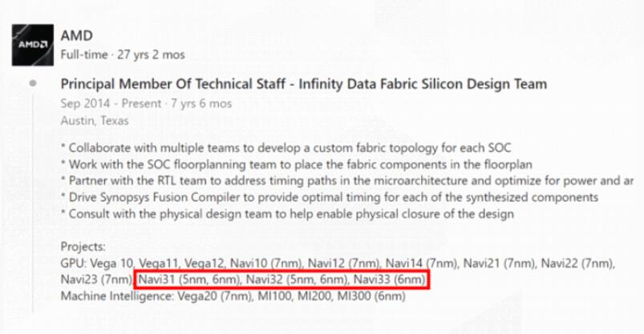Open the AMD company name link
Screen dimensions: 644x334
pos(76,36)
